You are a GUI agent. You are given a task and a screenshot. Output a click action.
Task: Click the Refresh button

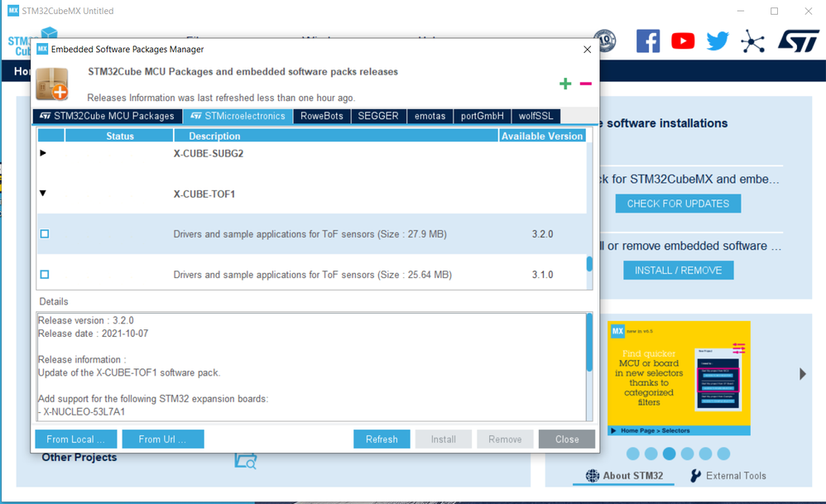382,439
